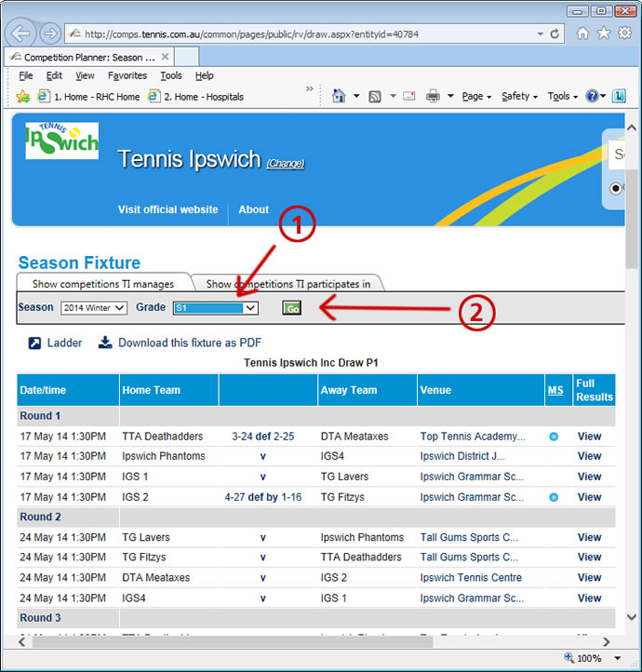Click the command bar Home house icon
Screen dimensions: 642x672
339,96
